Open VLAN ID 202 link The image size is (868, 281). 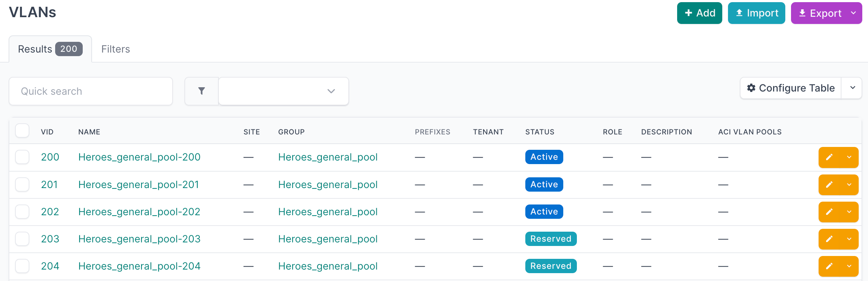click(50, 212)
